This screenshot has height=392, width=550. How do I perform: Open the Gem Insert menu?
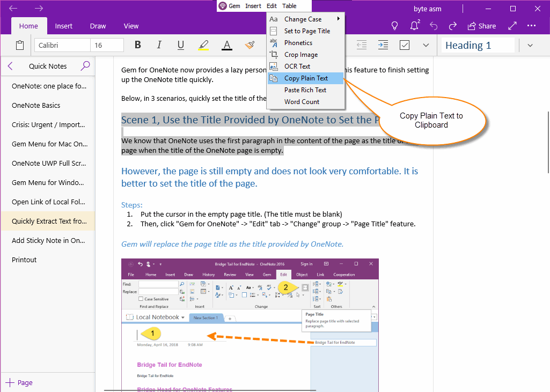(x=253, y=6)
